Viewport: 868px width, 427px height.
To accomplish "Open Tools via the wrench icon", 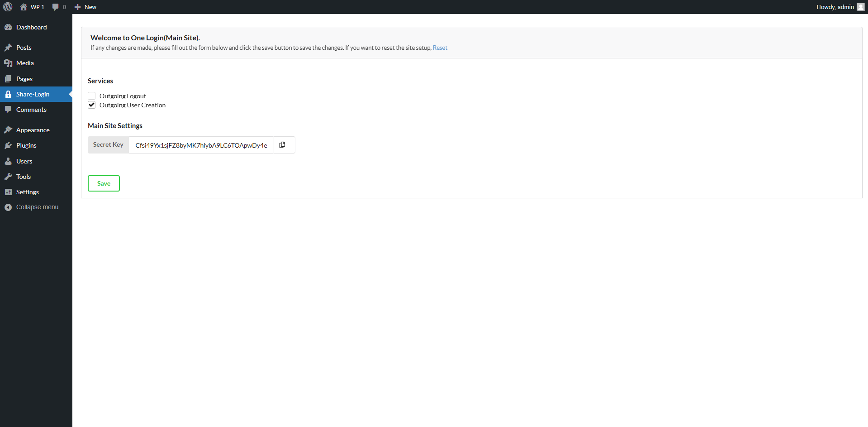I will pyautogui.click(x=9, y=177).
